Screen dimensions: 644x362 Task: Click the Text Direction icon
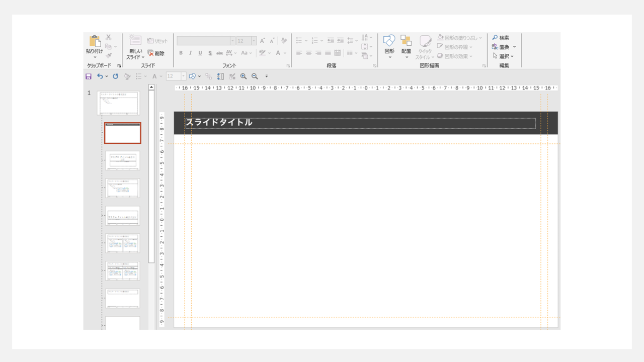(x=365, y=38)
